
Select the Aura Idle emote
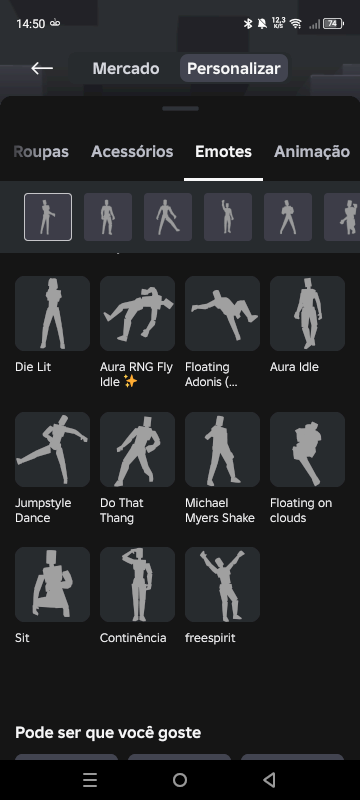click(307, 313)
